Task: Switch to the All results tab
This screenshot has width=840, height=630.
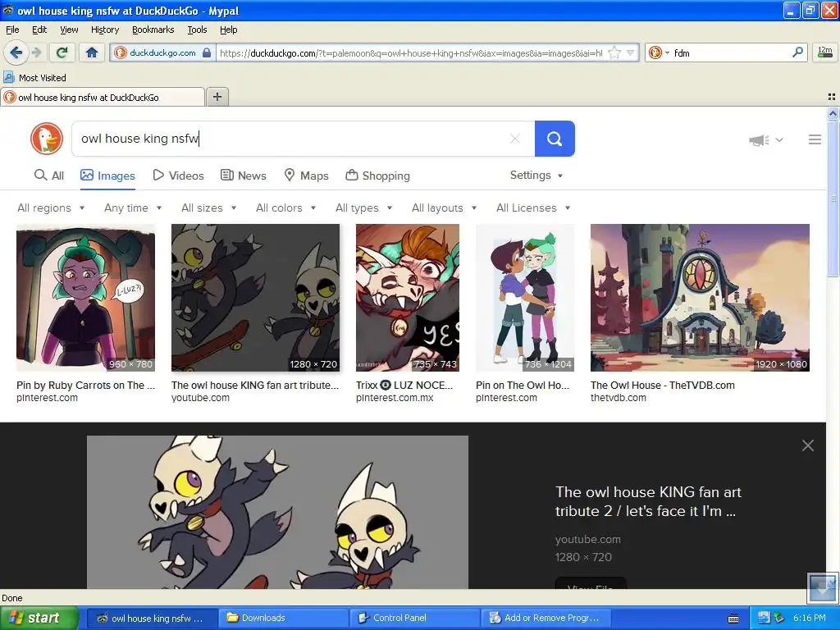Action: click(x=48, y=176)
